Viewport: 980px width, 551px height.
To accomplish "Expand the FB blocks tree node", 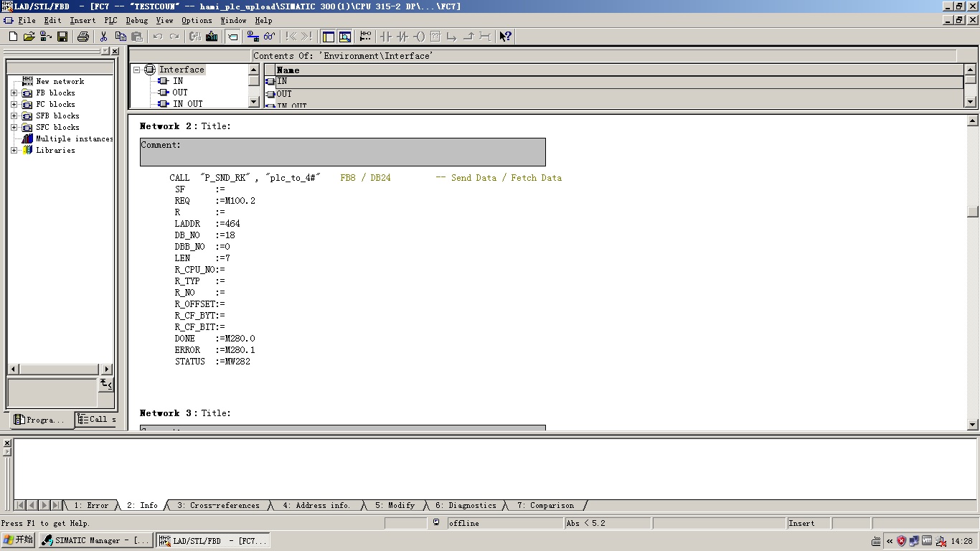I will (14, 93).
